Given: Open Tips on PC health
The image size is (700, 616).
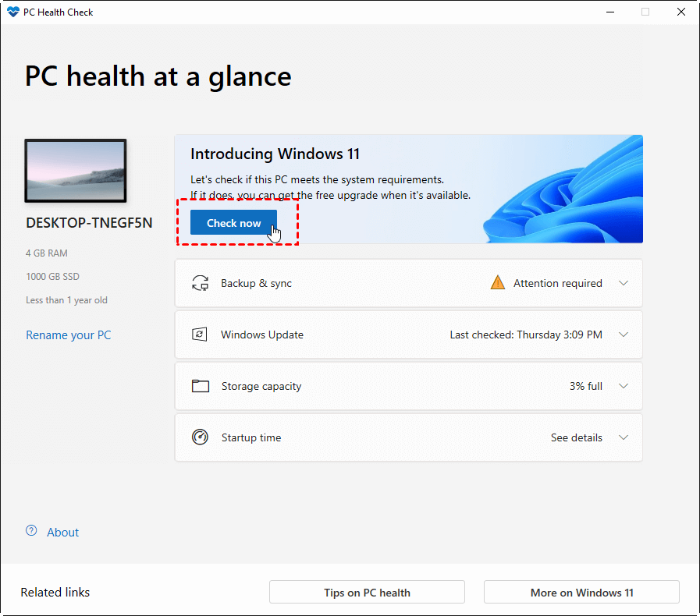Looking at the screenshot, I should (x=367, y=592).
